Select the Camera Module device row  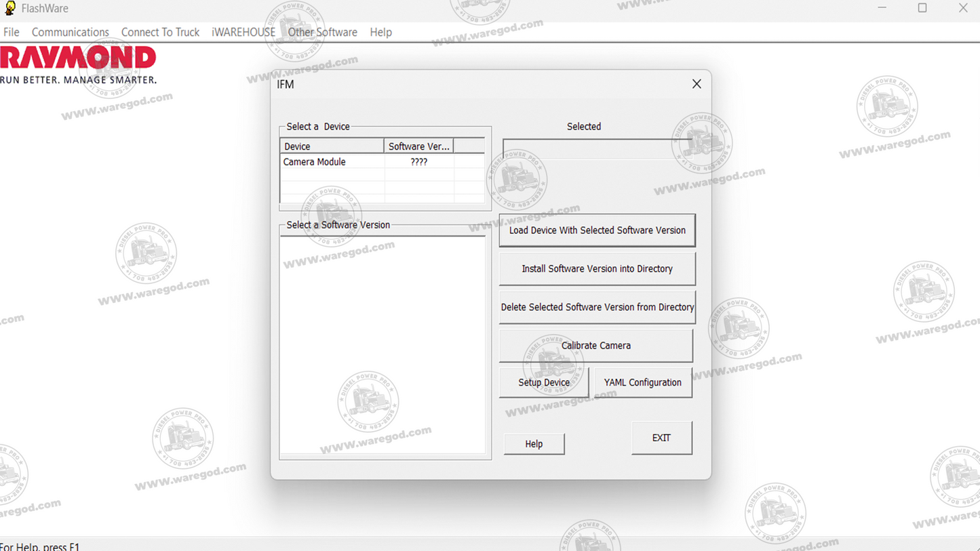pyautogui.click(x=383, y=162)
